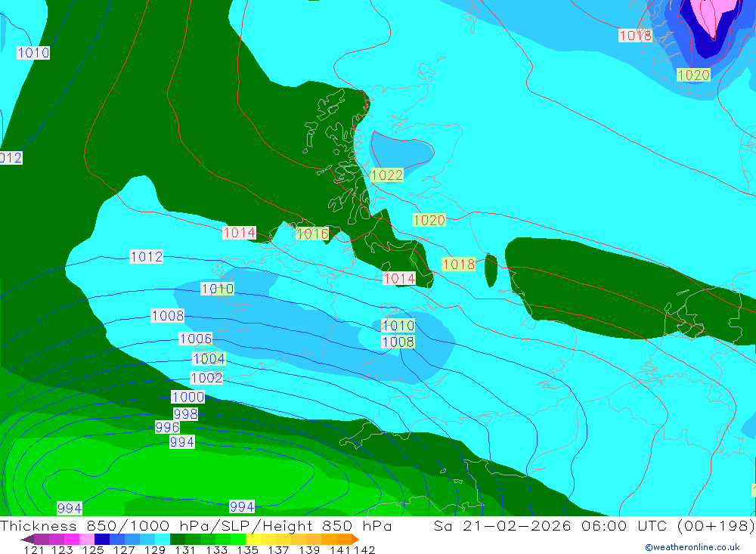Click the legend value 135
The height and width of the screenshot is (554, 756).
click(x=247, y=549)
